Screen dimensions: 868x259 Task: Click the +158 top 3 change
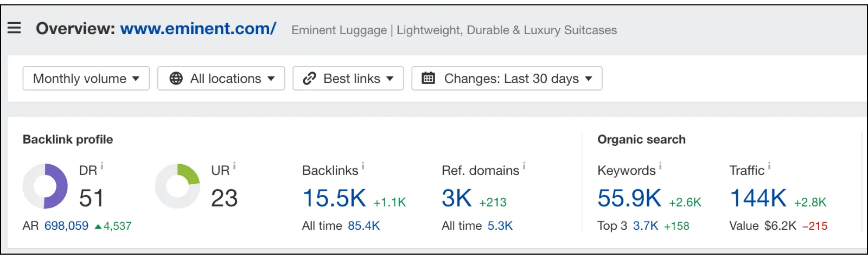pyautogui.click(x=676, y=226)
